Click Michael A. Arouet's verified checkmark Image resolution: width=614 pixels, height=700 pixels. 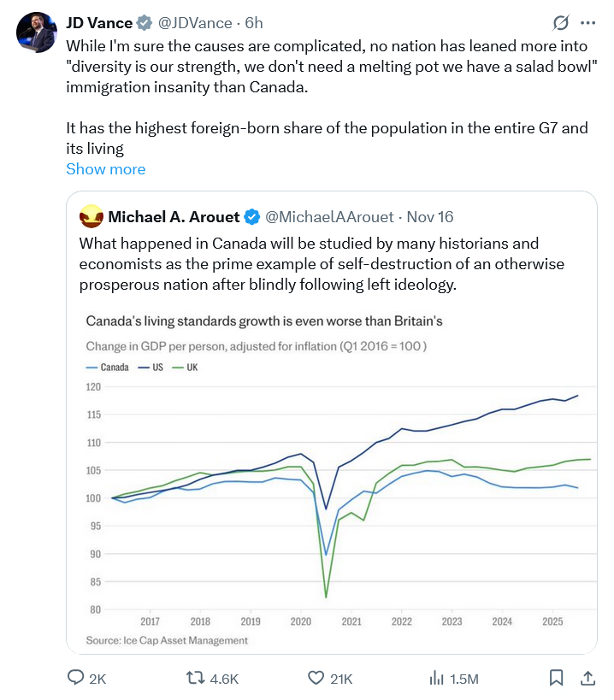click(x=252, y=217)
